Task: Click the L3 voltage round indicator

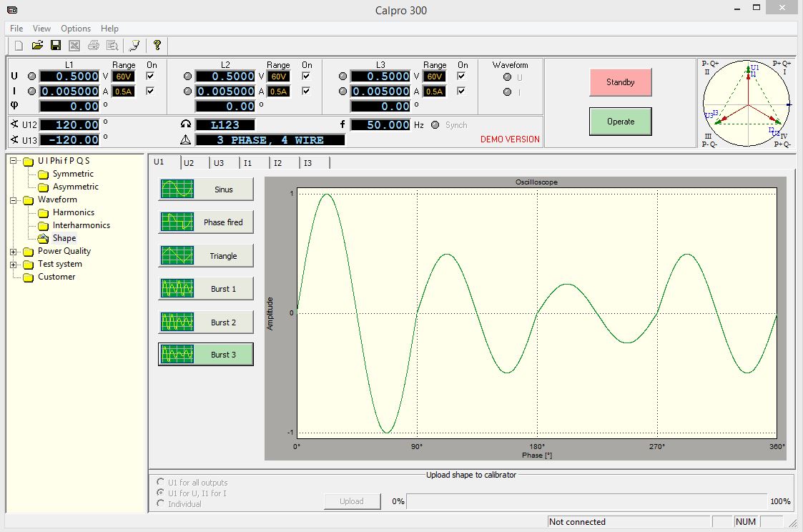Action: point(343,77)
